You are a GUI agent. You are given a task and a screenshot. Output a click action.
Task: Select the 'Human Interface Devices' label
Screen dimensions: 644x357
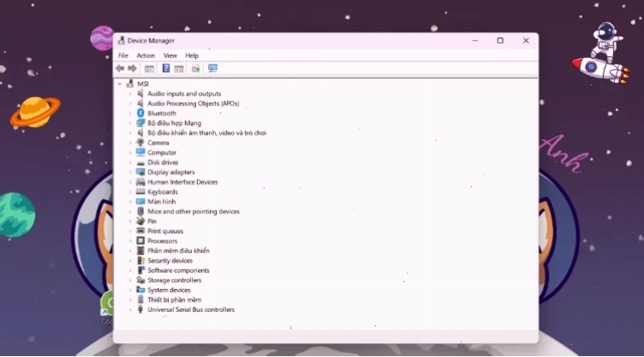183,182
